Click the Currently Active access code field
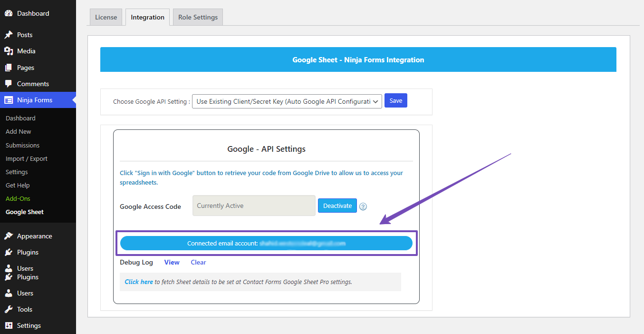The width and height of the screenshot is (644, 334). (254, 206)
